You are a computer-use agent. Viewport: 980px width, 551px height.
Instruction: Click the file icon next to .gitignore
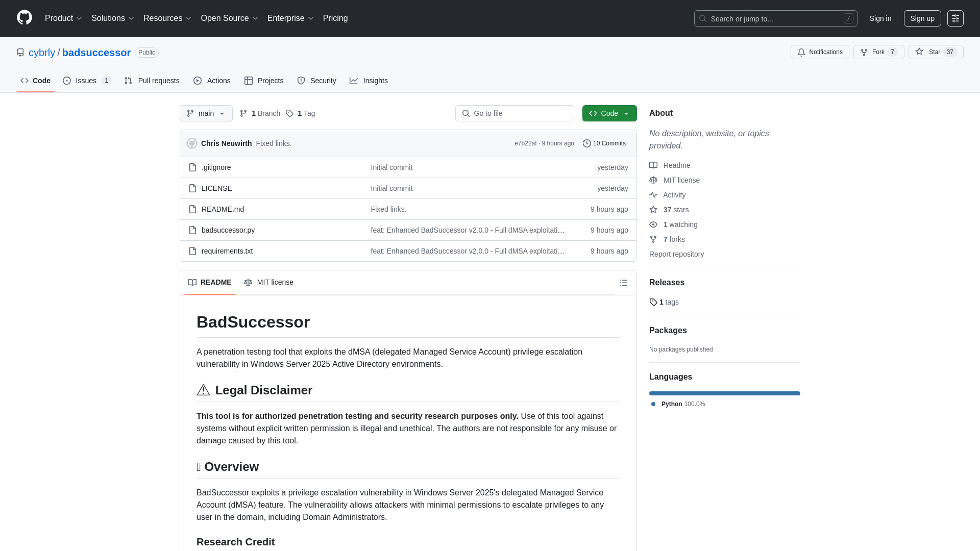point(192,167)
